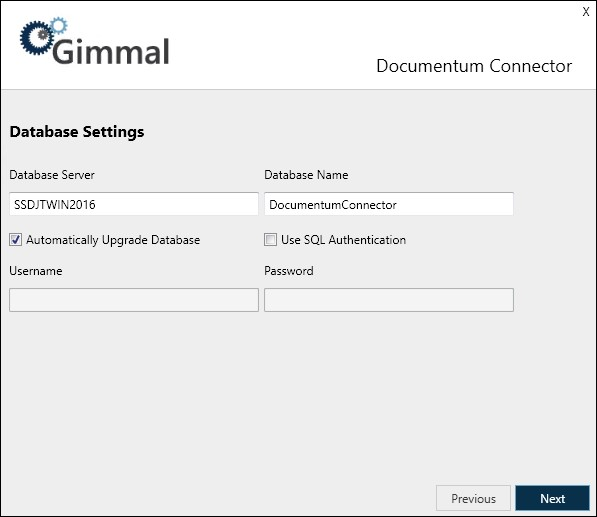Uncheck Automatically Upgrade Database checkbox
This screenshot has width=597, height=517.
[16, 240]
